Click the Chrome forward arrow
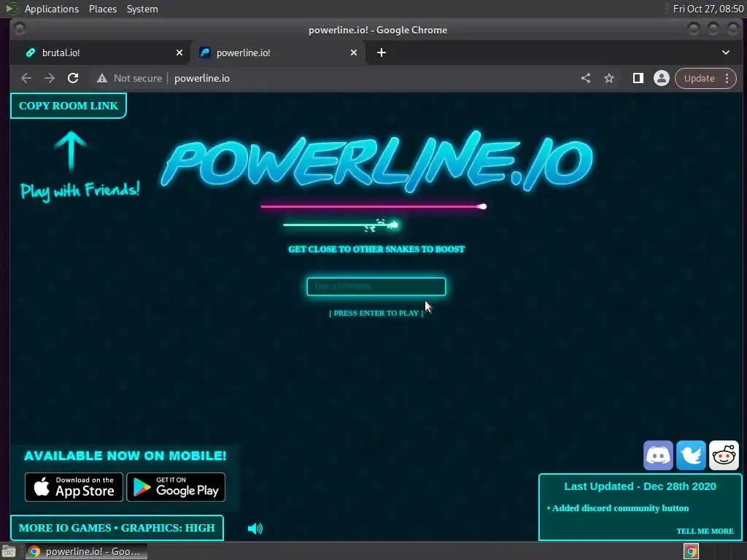 (50, 78)
